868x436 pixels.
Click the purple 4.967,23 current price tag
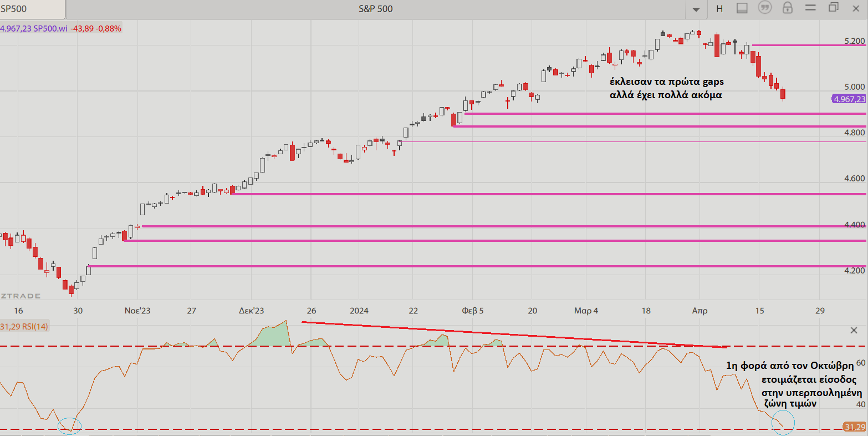849,99
